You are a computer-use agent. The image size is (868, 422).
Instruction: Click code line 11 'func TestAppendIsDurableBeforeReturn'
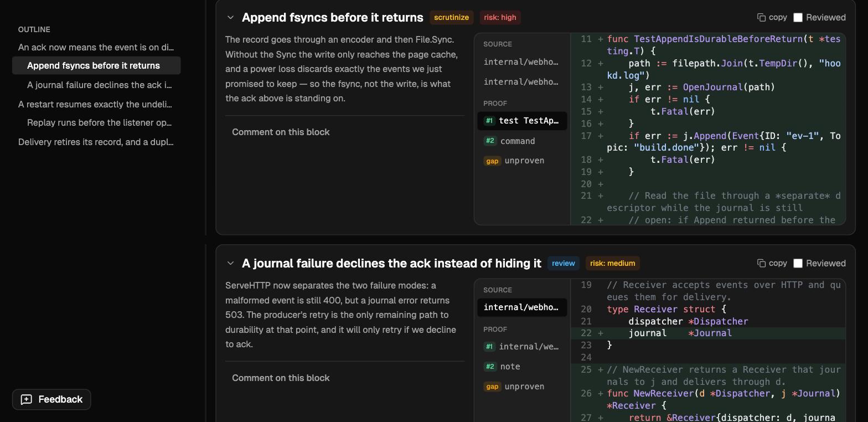coord(708,45)
